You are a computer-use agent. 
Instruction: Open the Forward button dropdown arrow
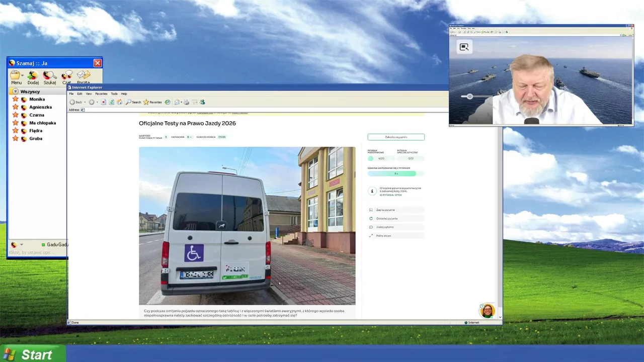pos(97,102)
